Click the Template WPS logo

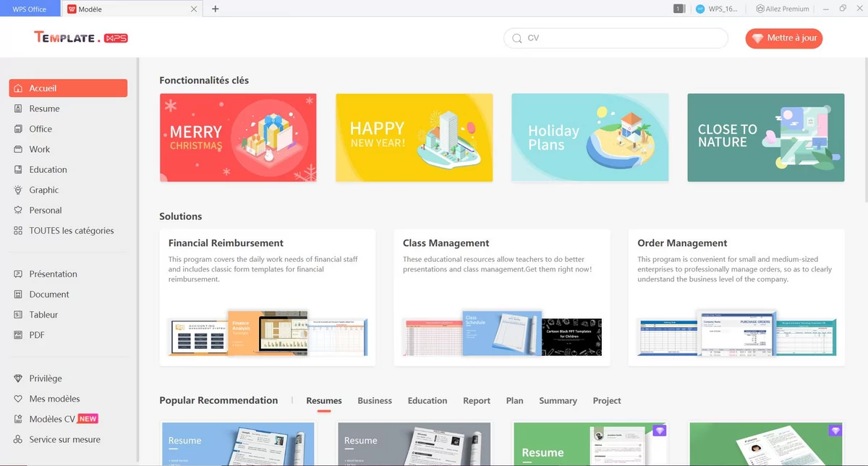coord(81,38)
